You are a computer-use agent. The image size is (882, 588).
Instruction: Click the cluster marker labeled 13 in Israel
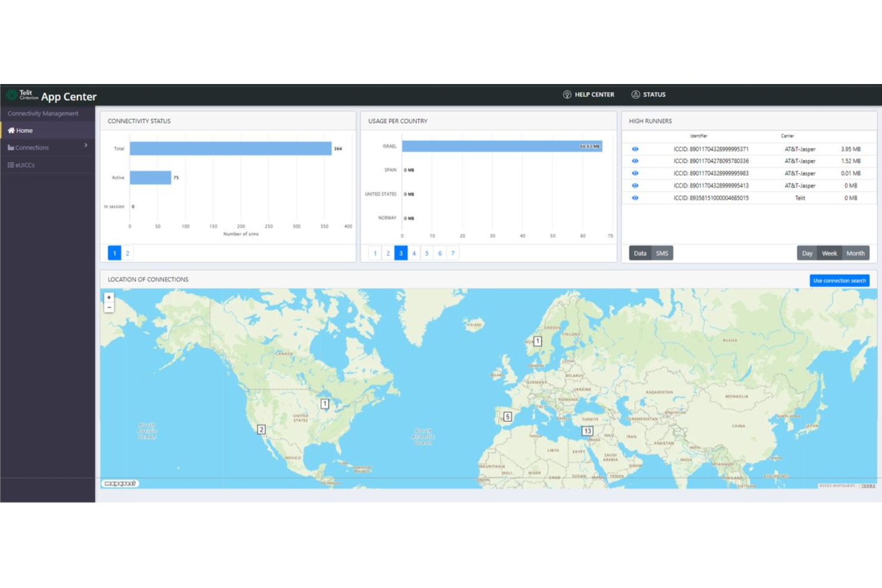(588, 430)
